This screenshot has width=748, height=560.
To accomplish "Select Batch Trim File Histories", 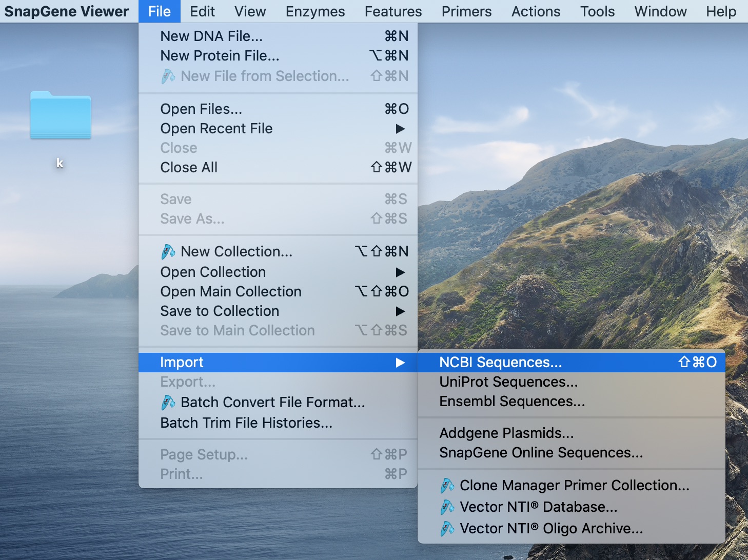I will click(x=246, y=423).
